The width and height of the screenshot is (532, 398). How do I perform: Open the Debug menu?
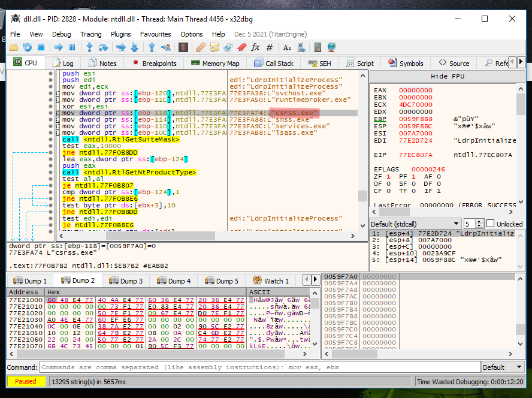click(62, 34)
